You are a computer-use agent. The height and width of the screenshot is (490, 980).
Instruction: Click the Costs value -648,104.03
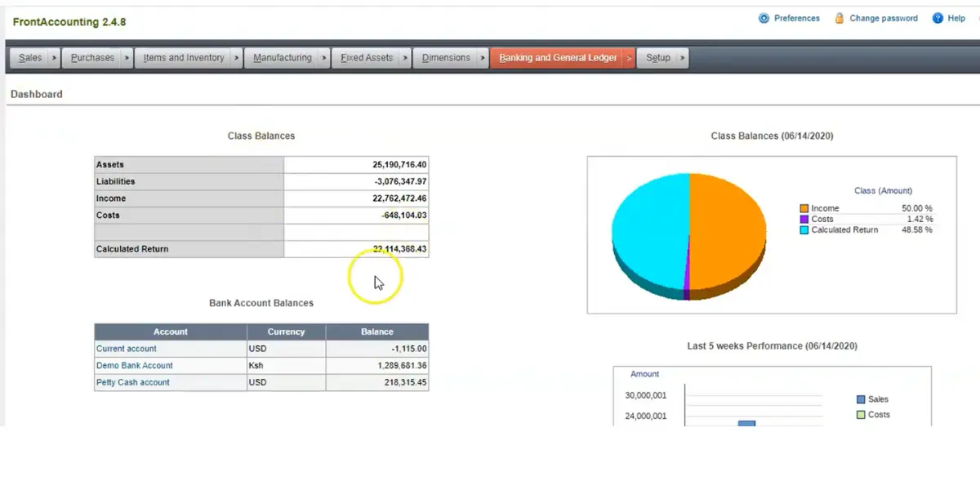pos(404,216)
